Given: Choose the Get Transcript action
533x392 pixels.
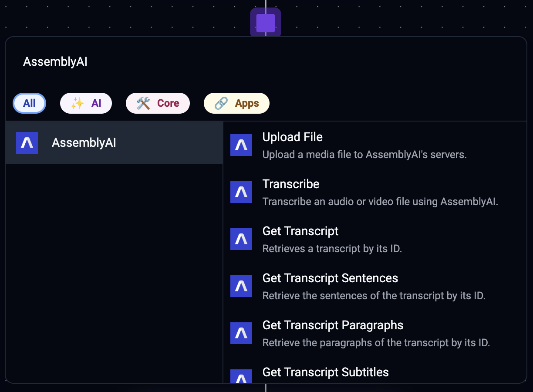Looking at the screenshot, I should point(374,239).
